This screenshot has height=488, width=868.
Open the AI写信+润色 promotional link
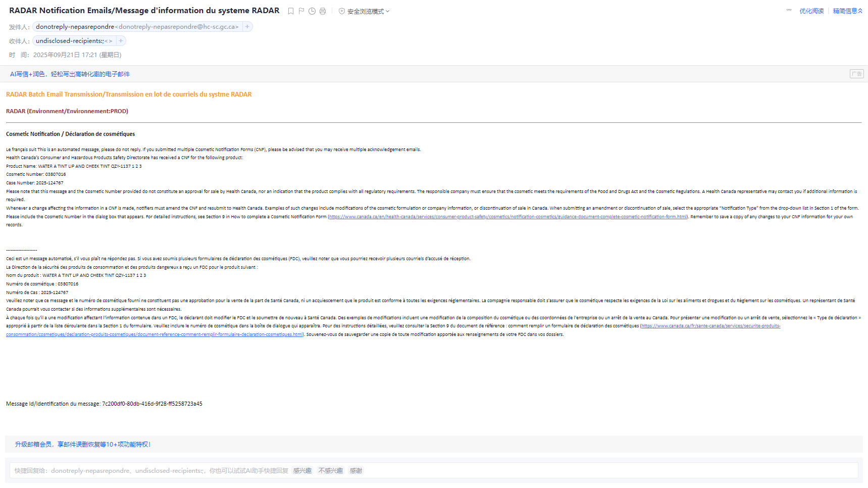coord(70,74)
